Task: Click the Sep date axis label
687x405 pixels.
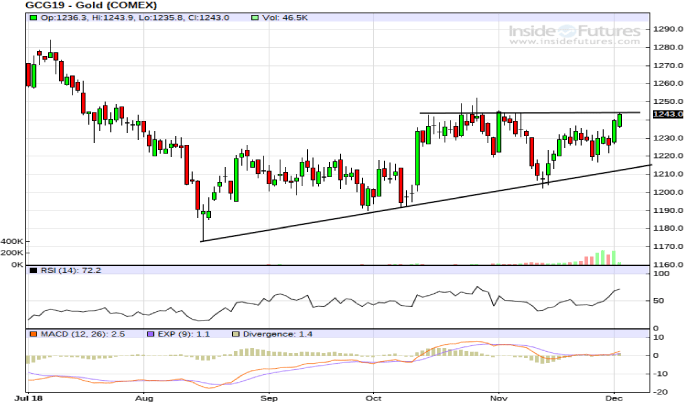Action: 267,399
